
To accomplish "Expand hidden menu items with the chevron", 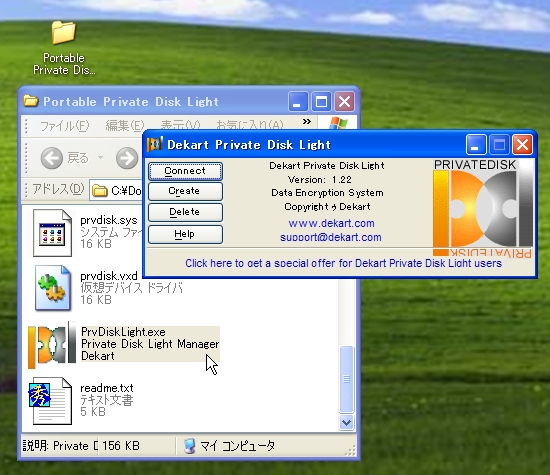I will 307,122.
